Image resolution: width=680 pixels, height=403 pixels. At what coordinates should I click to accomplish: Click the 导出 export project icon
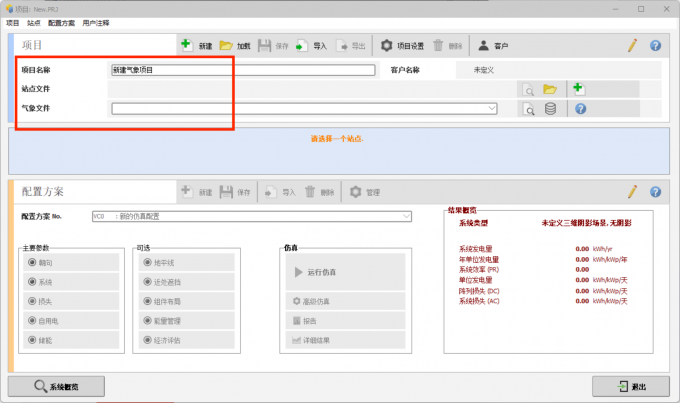click(x=342, y=45)
